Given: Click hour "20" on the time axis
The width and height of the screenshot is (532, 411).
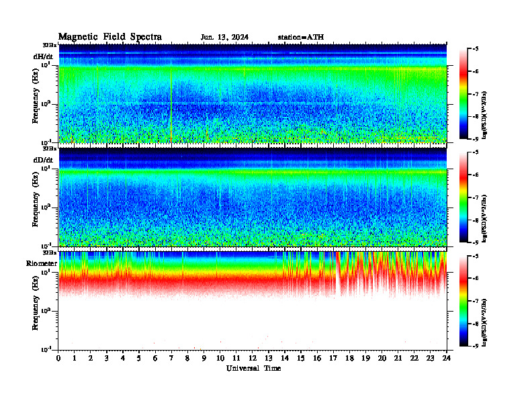Looking at the screenshot, I should 382,359.
